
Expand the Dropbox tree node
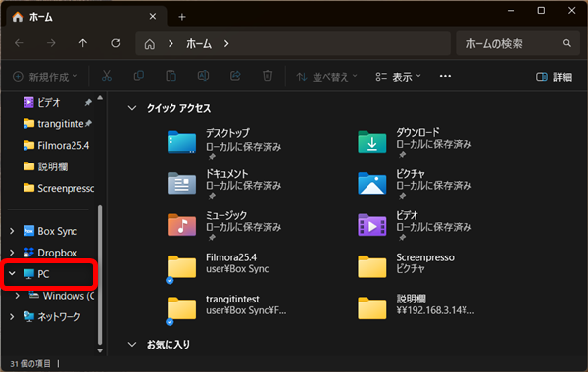click(12, 253)
